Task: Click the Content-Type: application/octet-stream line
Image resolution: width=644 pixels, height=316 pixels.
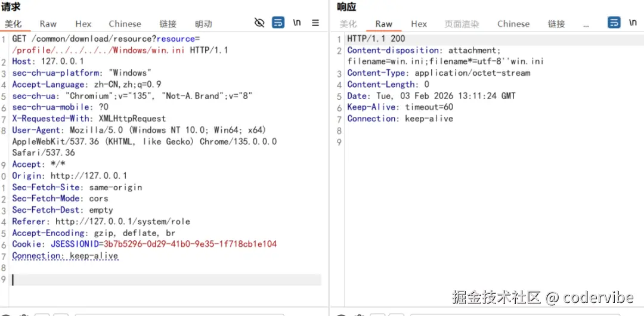Action: coord(439,73)
